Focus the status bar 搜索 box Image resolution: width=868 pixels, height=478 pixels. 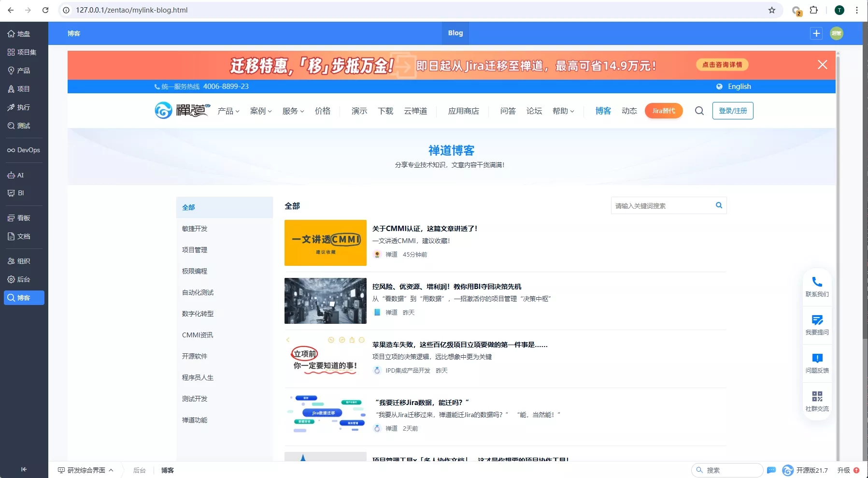(727, 470)
